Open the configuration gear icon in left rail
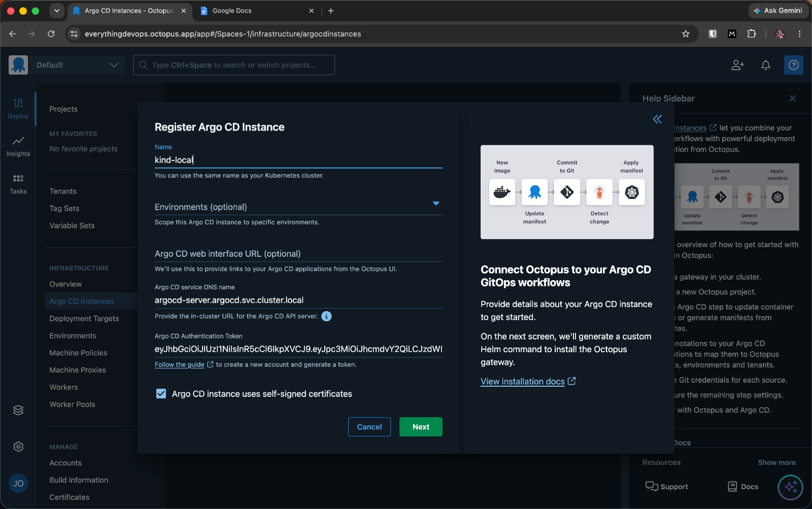Screen dimensions: 812x509 click(x=18, y=447)
